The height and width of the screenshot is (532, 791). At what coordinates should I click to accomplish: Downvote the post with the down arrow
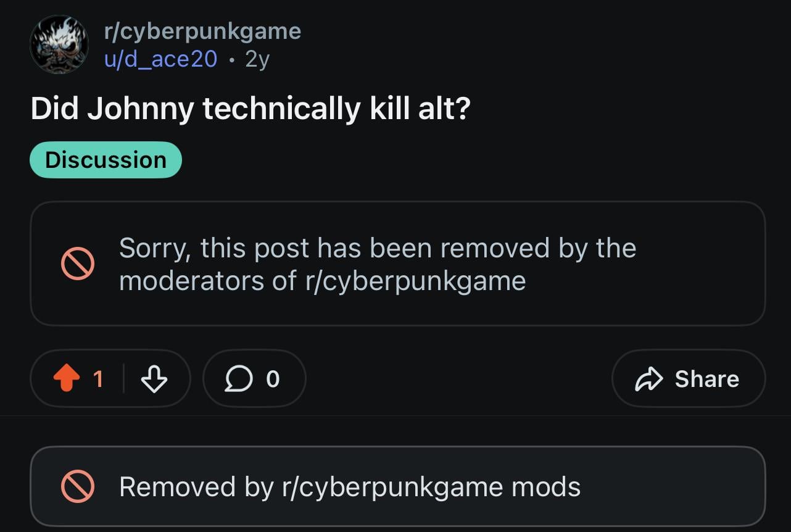pyautogui.click(x=154, y=378)
